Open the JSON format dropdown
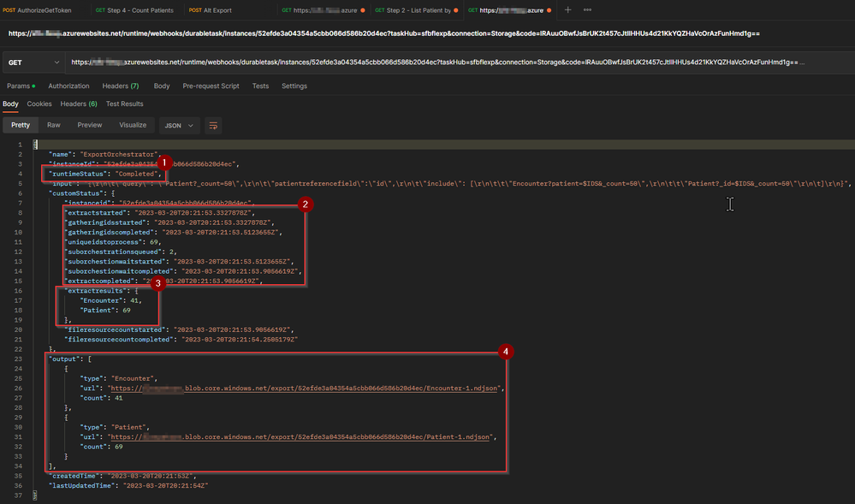855x504 pixels. (x=179, y=126)
